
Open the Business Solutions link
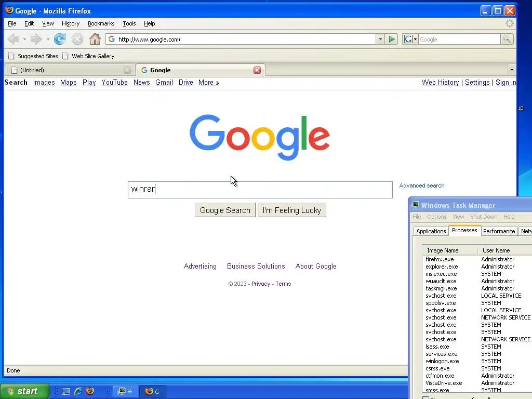[x=256, y=267]
